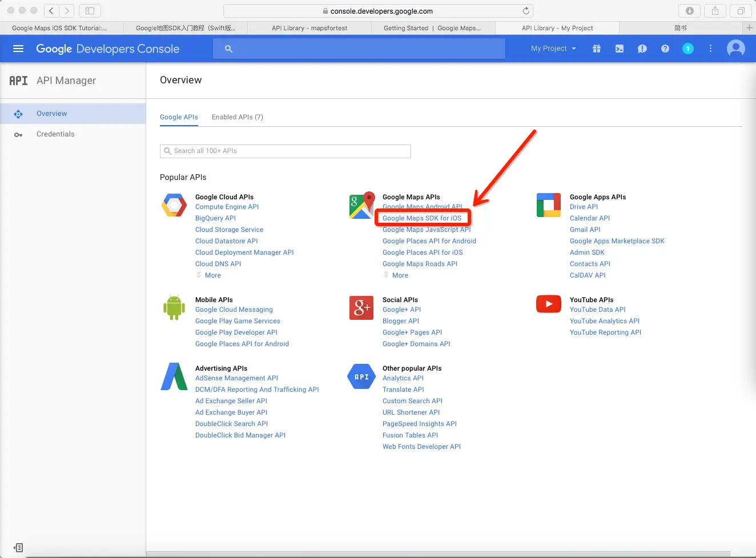Open the help question mark icon
Viewport: 756px width, 558px height.
pos(665,49)
